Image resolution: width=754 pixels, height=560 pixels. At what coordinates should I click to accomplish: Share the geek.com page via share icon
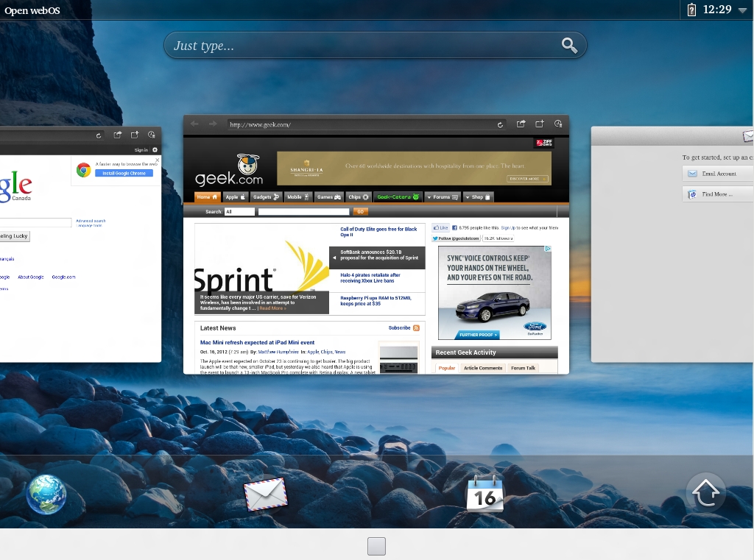[x=521, y=124]
